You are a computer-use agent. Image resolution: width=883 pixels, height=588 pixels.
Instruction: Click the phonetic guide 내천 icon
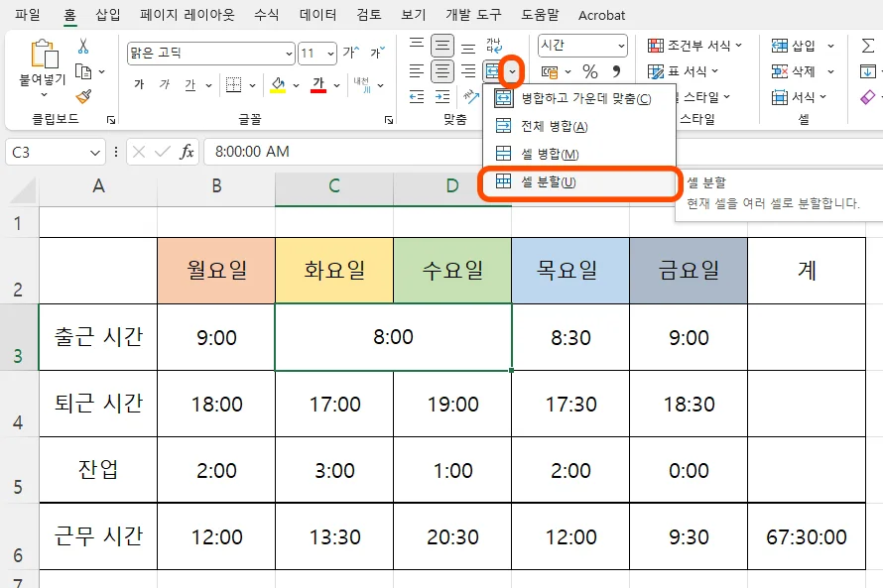pos(362,85)
